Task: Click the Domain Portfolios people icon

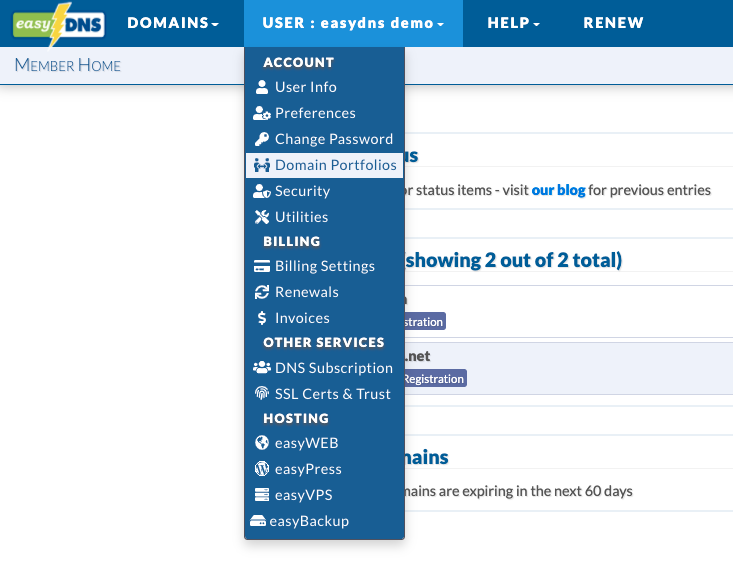Action: click(x=262, y=165)
